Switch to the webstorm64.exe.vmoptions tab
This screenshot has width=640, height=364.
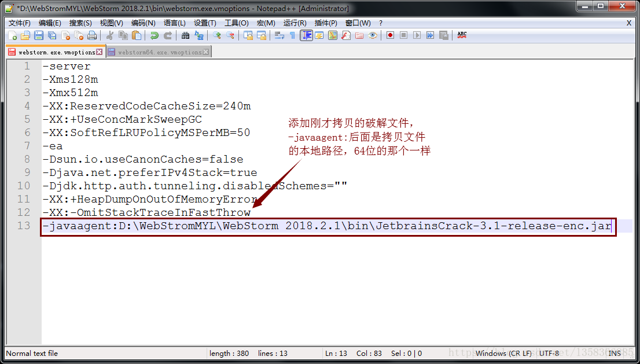[160, 52]
